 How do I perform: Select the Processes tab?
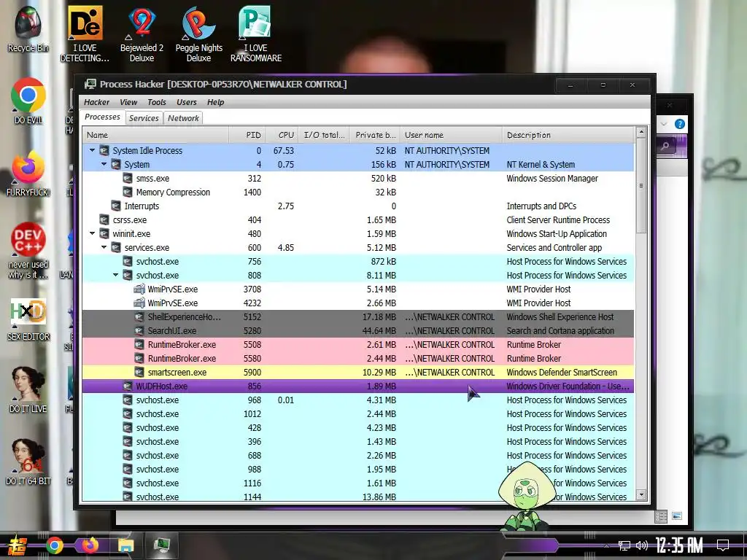102,117
